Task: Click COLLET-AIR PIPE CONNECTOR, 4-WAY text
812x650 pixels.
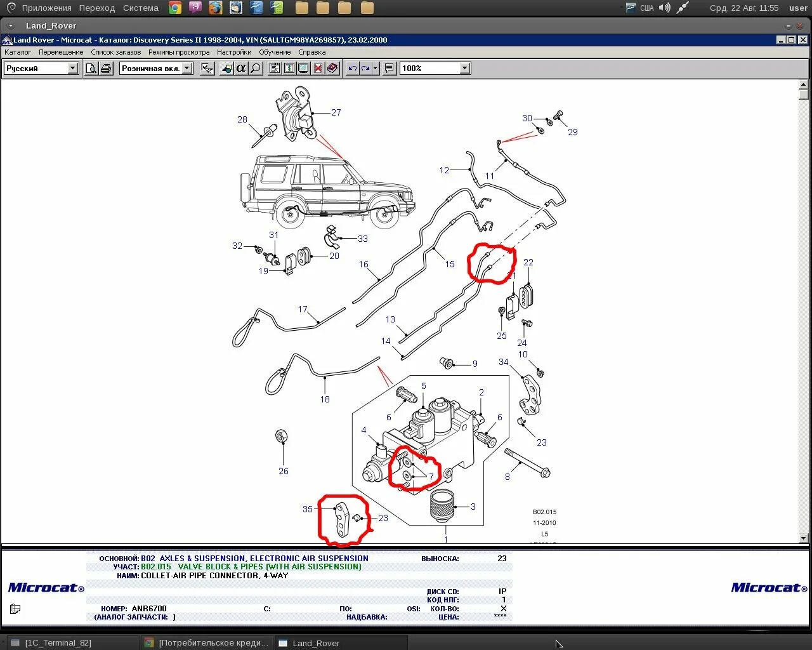Action: coord(214,576)
